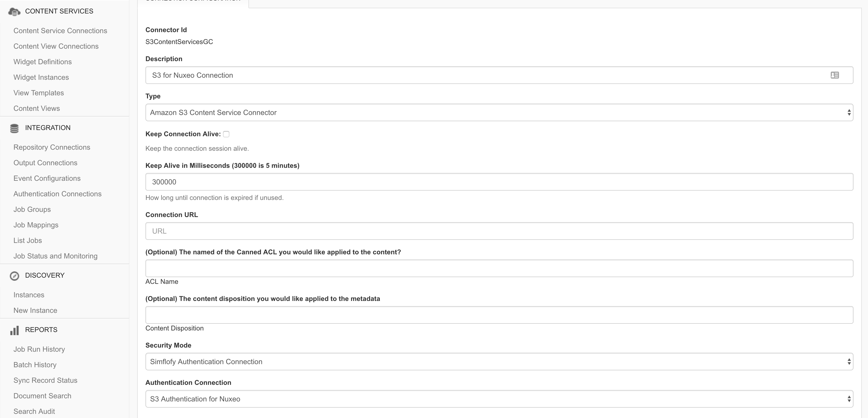Click the Content Services cloud icon
Viewport: 868px width, 418px height.
[x=14, y=11]
